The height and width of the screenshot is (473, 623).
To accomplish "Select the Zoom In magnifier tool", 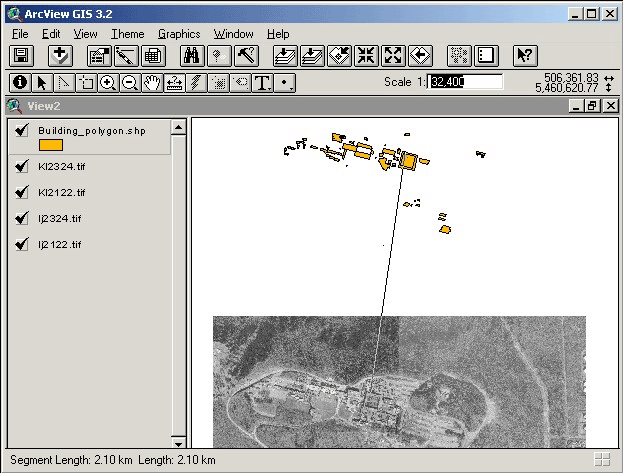I will [x=108, y=83].
